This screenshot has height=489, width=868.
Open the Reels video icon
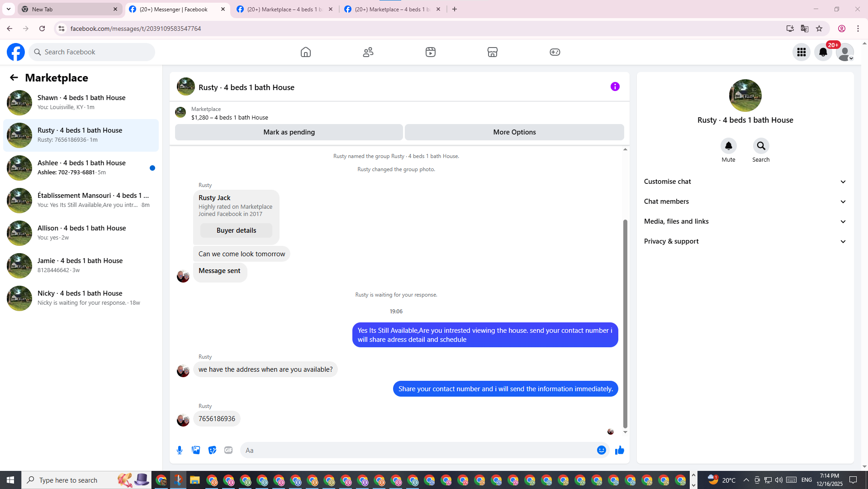pyautogui.click(x=431, y=52)
